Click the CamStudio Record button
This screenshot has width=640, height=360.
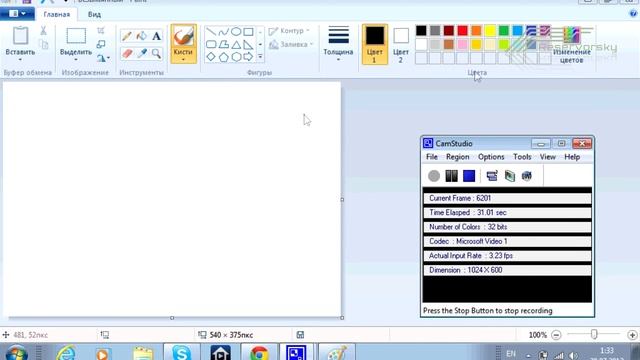(x=434, y=176)
